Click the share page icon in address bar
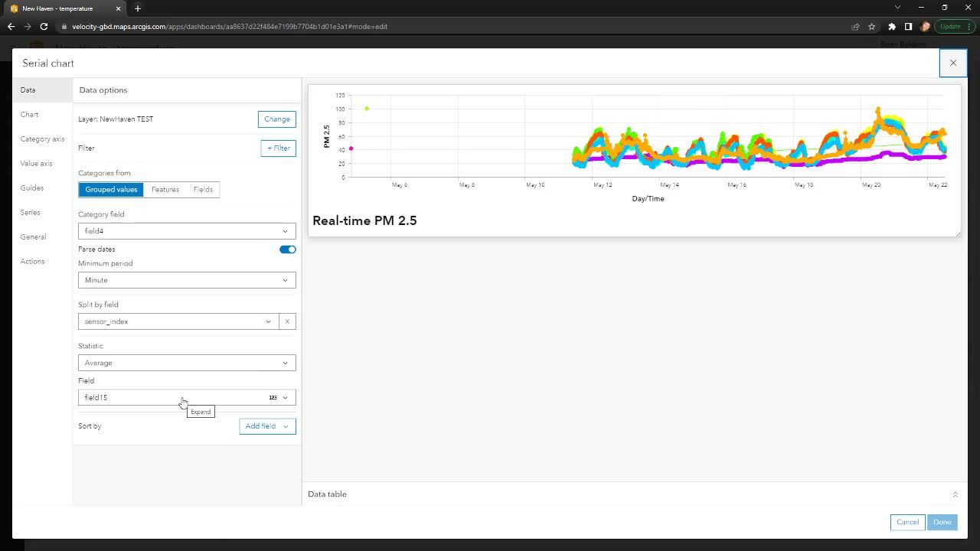 click(x=855, y=27)
